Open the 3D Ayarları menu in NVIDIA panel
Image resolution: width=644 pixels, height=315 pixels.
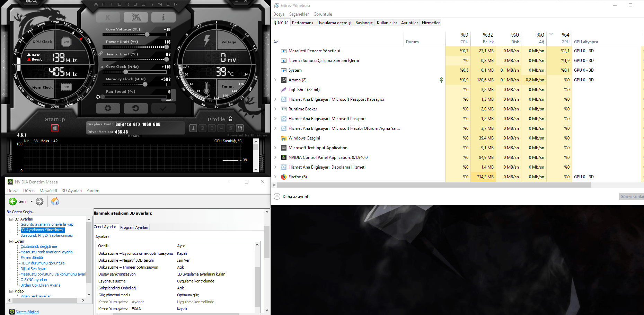72,191
